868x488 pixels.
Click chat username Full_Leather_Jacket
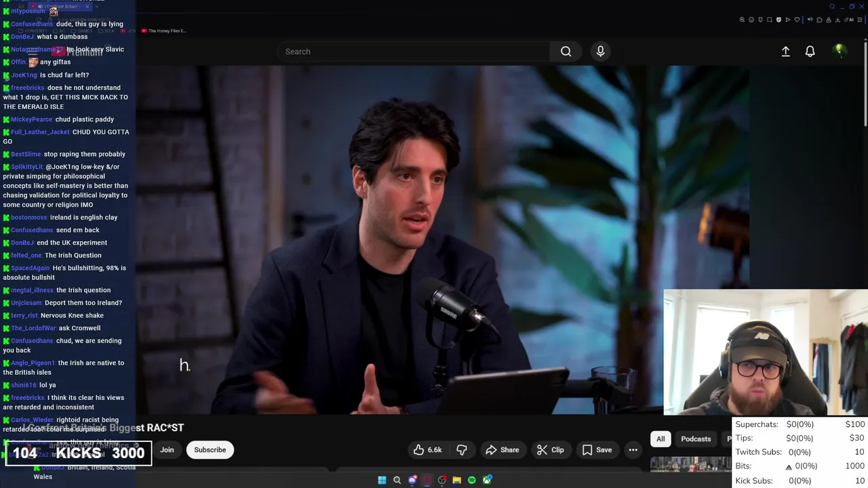(x=40, y=132)
